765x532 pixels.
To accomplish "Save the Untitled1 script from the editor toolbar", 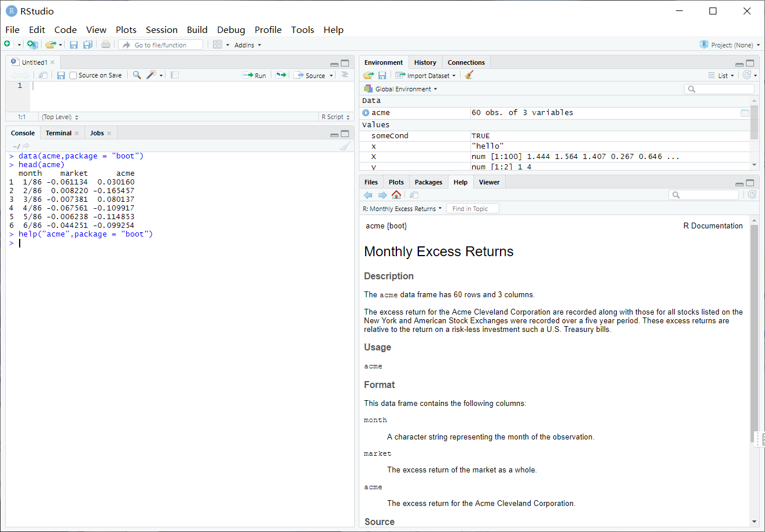I will click(x=61, y=75).
